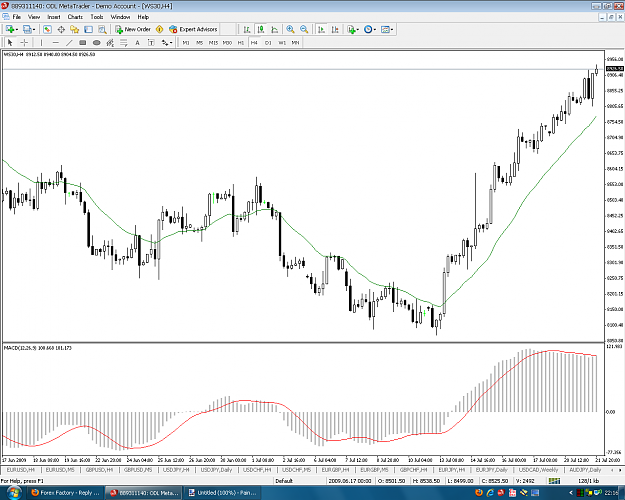Open the Tools menu

pos(97,17)
